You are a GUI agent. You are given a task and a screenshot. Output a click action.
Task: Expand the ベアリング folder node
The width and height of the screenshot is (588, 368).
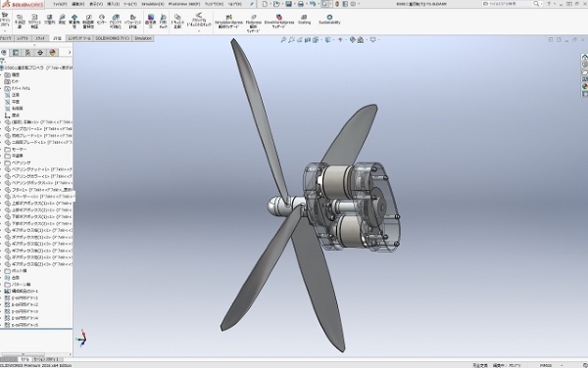[x=1, y=162]
